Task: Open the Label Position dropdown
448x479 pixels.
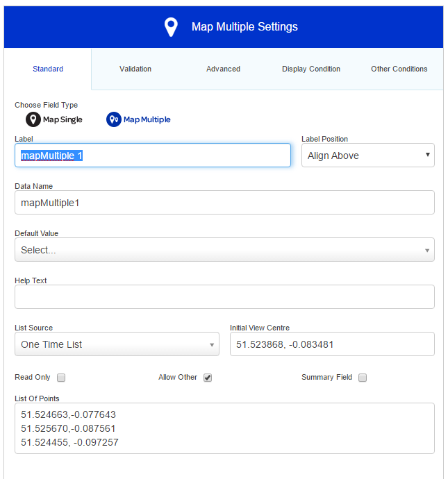Action: tap(367, 156)
